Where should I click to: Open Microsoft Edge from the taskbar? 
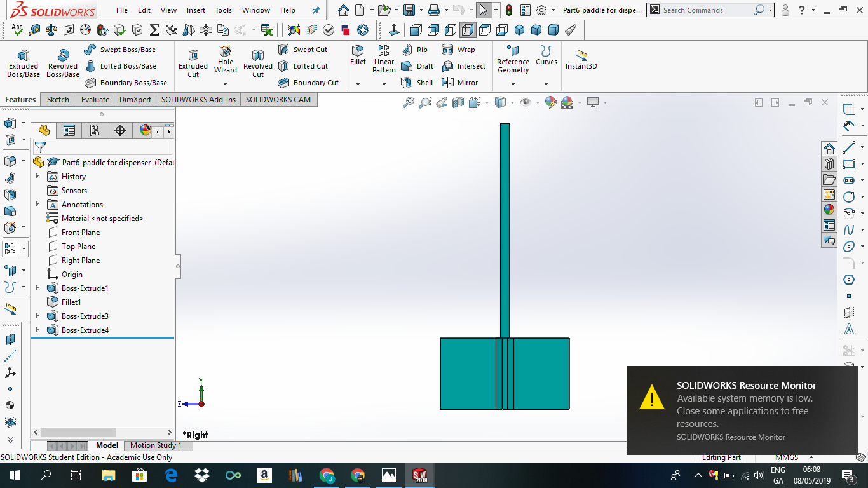coord(171,475)
